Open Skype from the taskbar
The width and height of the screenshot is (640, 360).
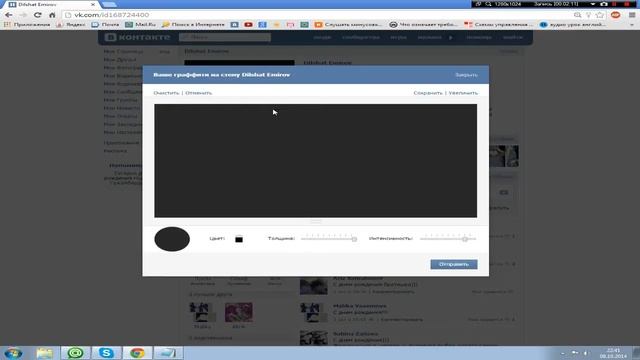point(106,353)
